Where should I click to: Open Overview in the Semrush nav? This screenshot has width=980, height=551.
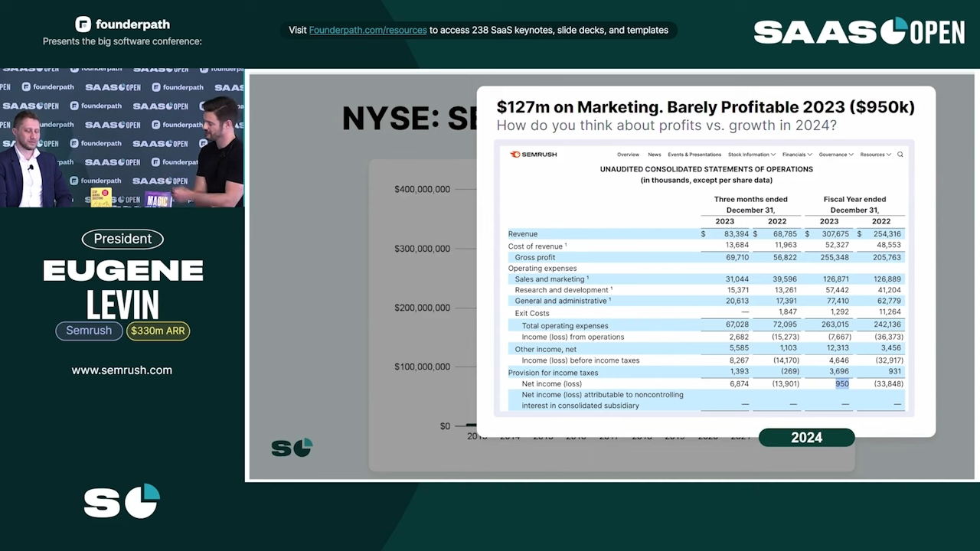click(x=628, y=155)
